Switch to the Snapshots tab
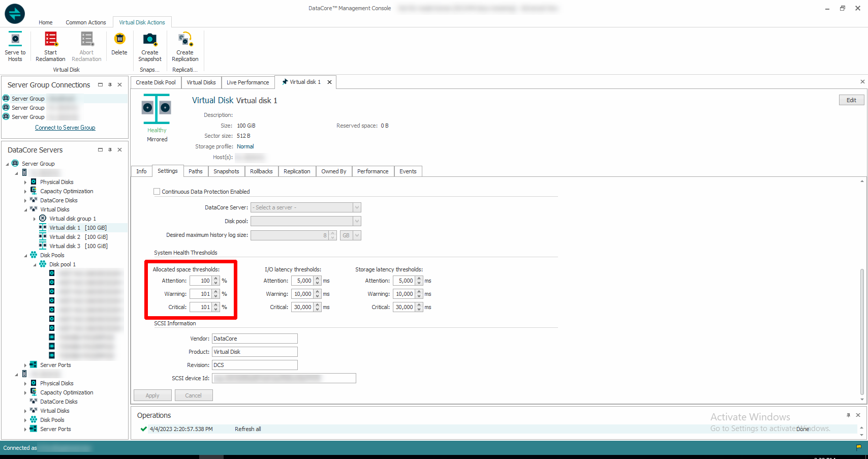 click(226, 171)
